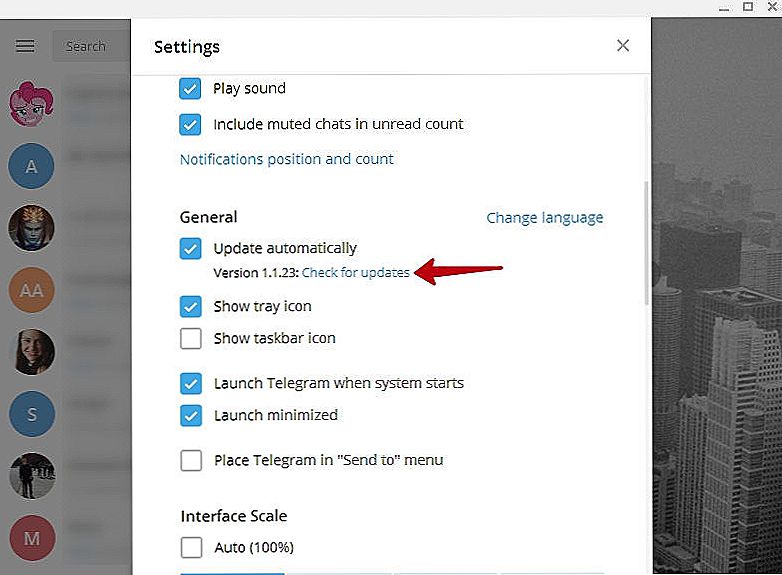Screen dimensions: 782x575
Task: Toggle Update automatically checkbox
Action: 191,248
